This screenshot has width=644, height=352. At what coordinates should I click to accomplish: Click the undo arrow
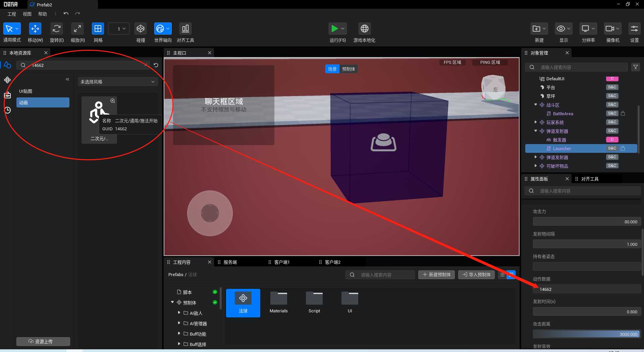coord(66,14)
